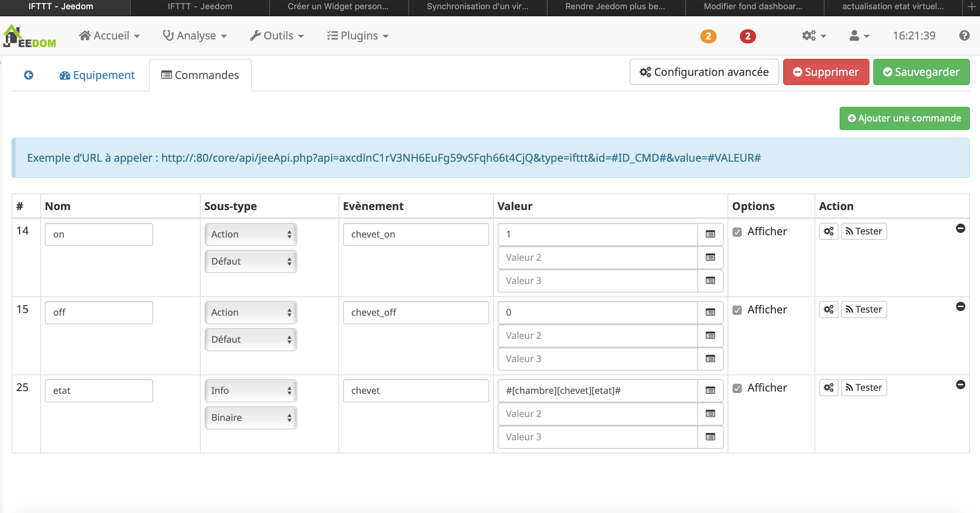Expand the Analyse menu
Screen dimensions: 980x513
pos(195,36)
